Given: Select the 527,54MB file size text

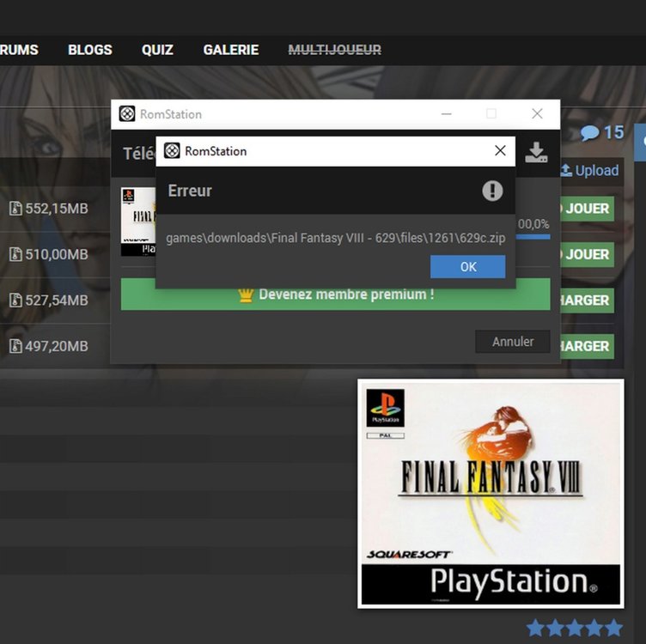Looking at the screenshot, I should click(x=57, y=301).
